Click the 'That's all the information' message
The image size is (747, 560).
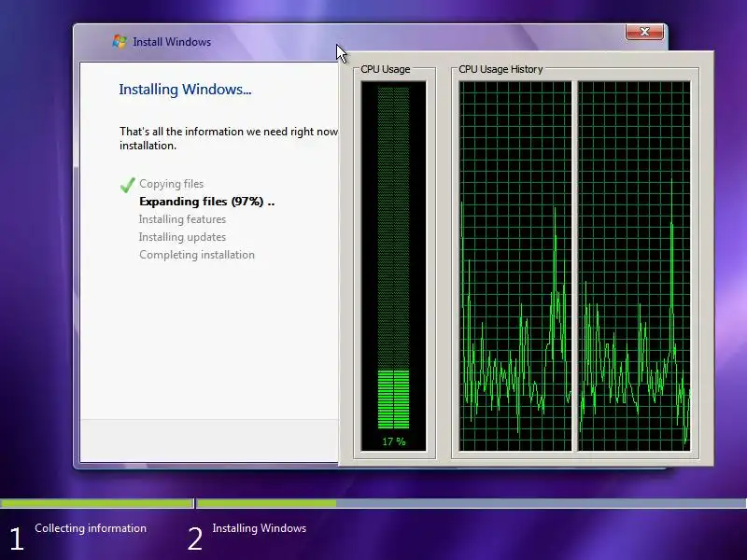[229, 138]
